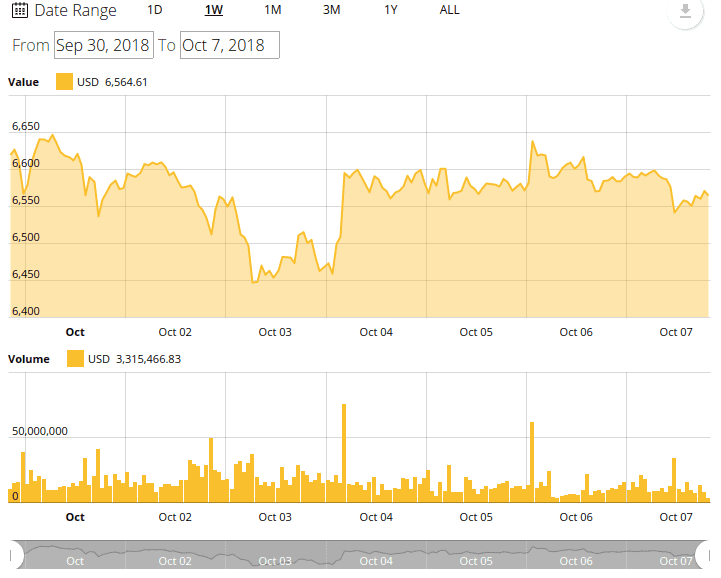The image size is (721, 578).
Task: Click the Volume legend label
Action: (29, 359)
